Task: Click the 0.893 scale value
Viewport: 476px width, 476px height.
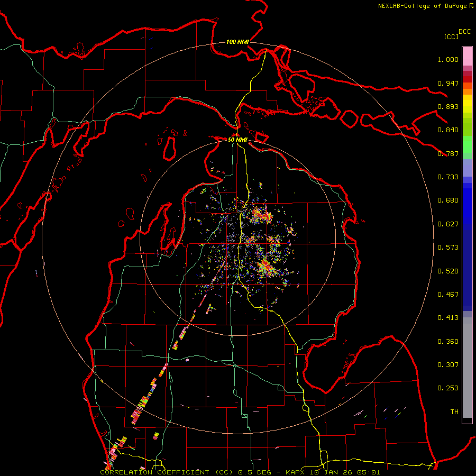Action: point(448,106)
